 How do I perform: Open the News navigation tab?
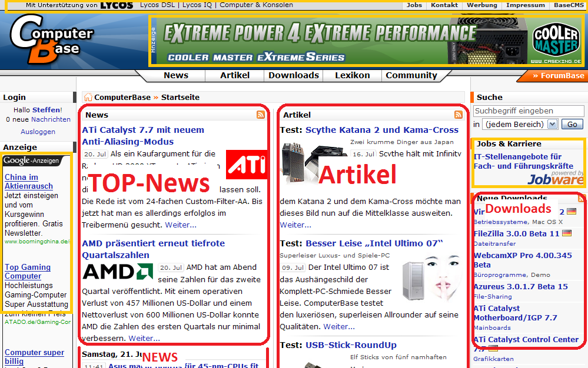click(x=176, y=75)
